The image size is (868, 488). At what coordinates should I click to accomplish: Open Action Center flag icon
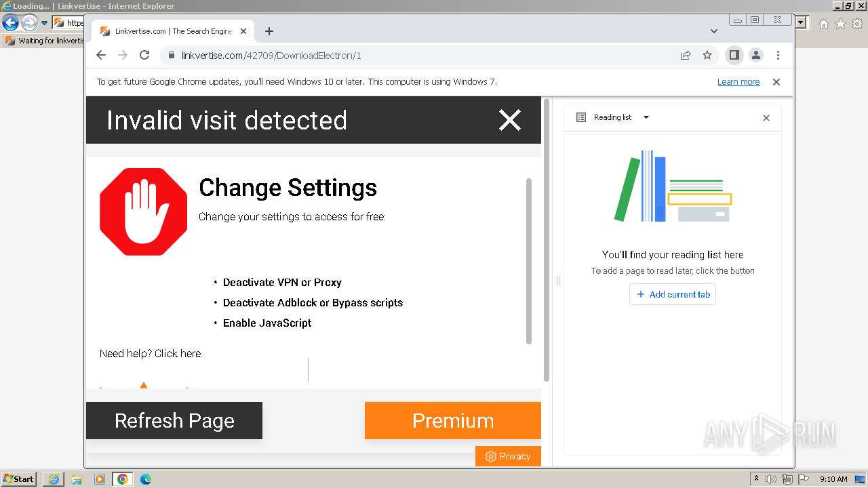804,479
